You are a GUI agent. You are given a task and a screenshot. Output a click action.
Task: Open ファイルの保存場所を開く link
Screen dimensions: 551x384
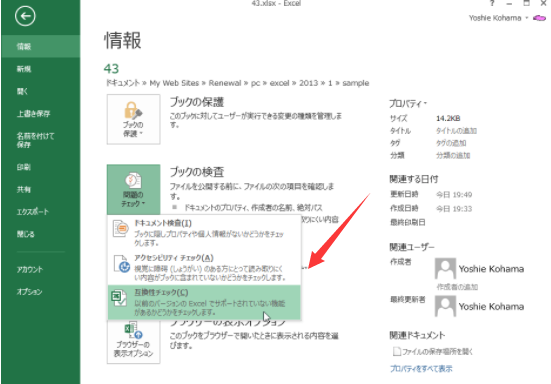pos(433,351)
